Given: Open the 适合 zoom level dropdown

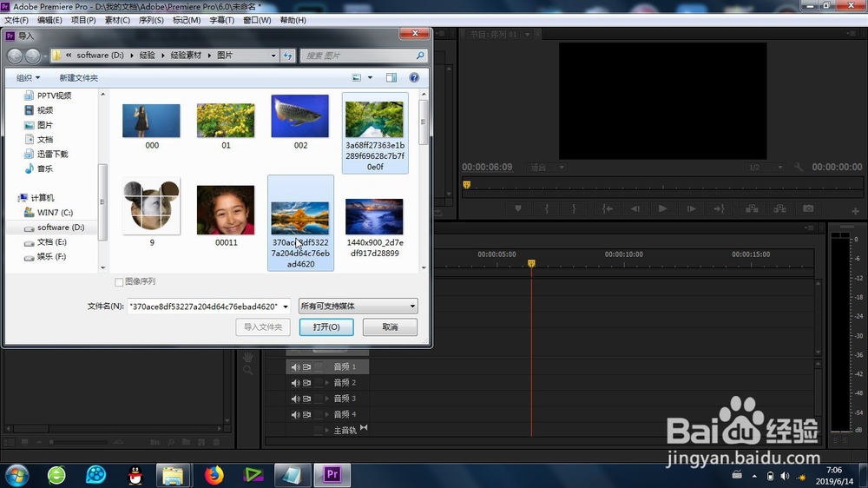Looking at the screenshot, I should [548, 167].
